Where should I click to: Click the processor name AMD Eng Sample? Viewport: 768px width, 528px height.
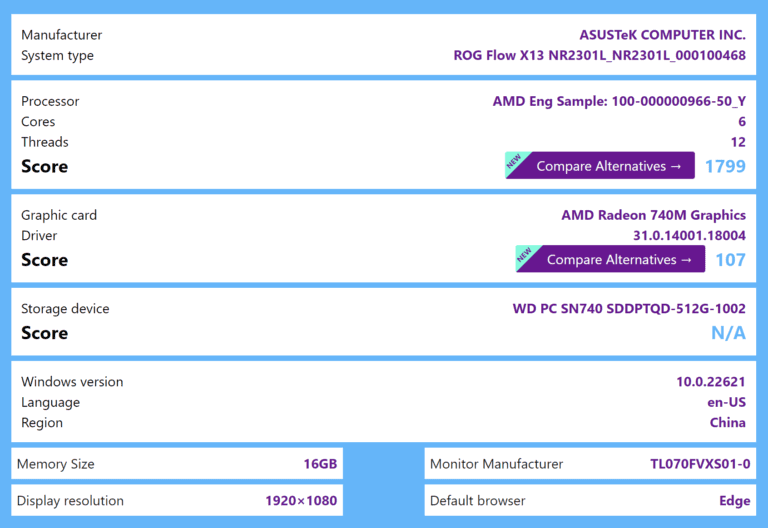619,101
